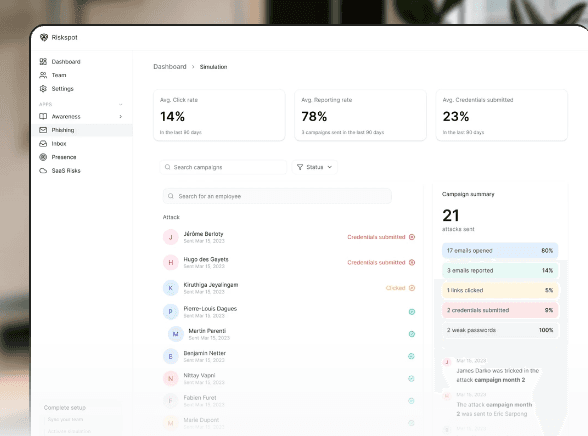This screenshot has height=436, width=588.
Task: Open the James Darko activity entry
Action: (492, 370)
